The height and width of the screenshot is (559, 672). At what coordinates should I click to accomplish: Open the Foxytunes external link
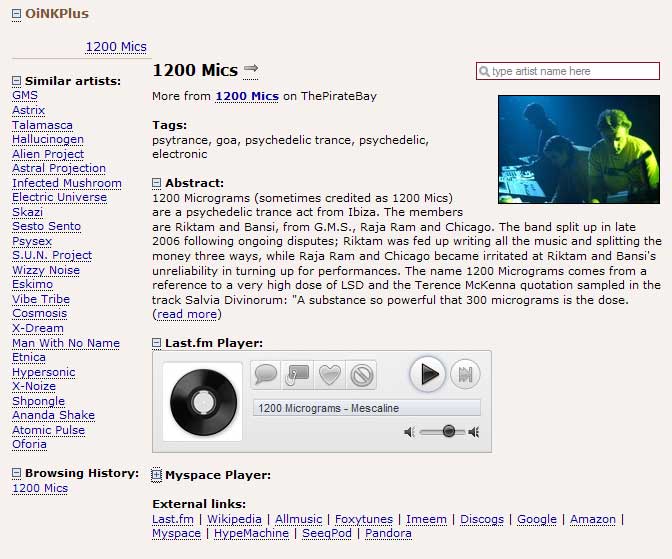(x=364, y=519)
